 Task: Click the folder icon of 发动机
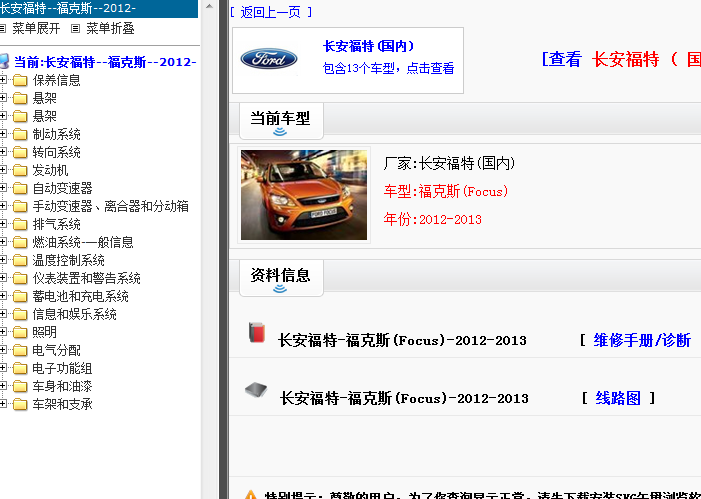[20, 170]
